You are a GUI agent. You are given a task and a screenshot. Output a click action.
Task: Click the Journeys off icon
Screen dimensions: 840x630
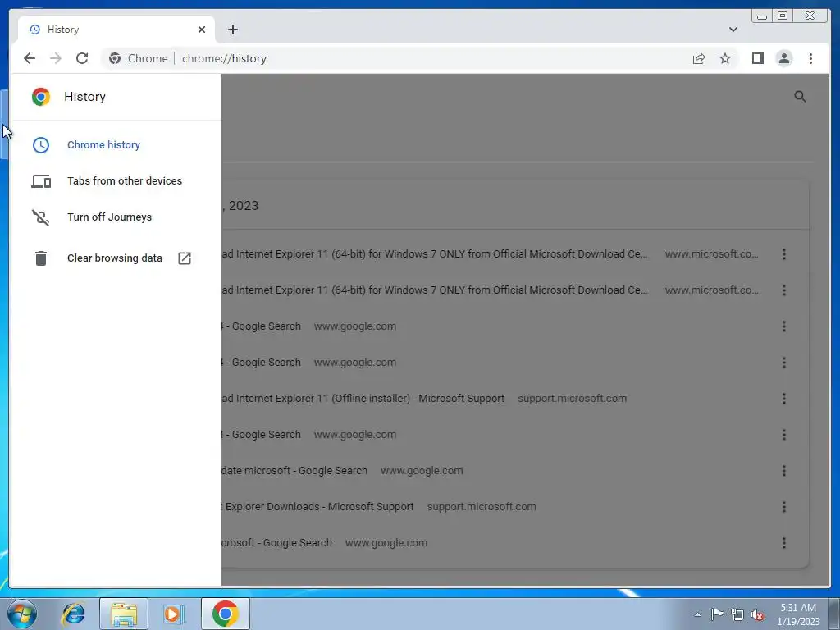tap(41, 217)
